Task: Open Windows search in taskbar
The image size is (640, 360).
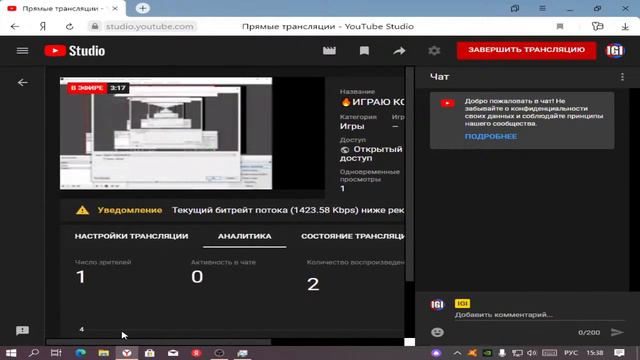Action: [x=34, y=353]
